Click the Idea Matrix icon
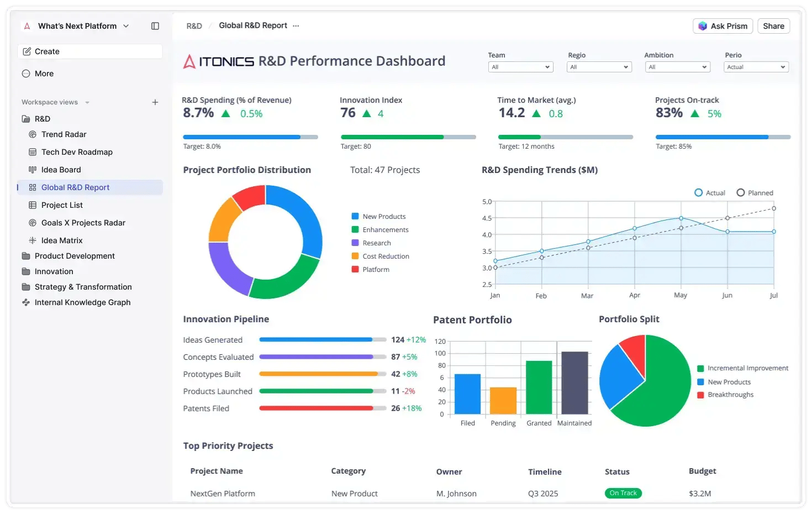The width and height of the screenshot is (812, 514). tap(33, 240)
